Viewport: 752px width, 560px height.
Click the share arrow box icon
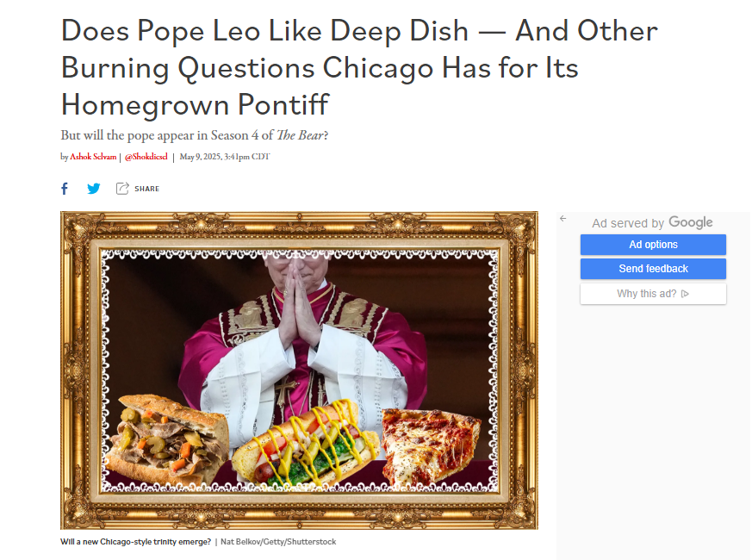tap(122, 189)
